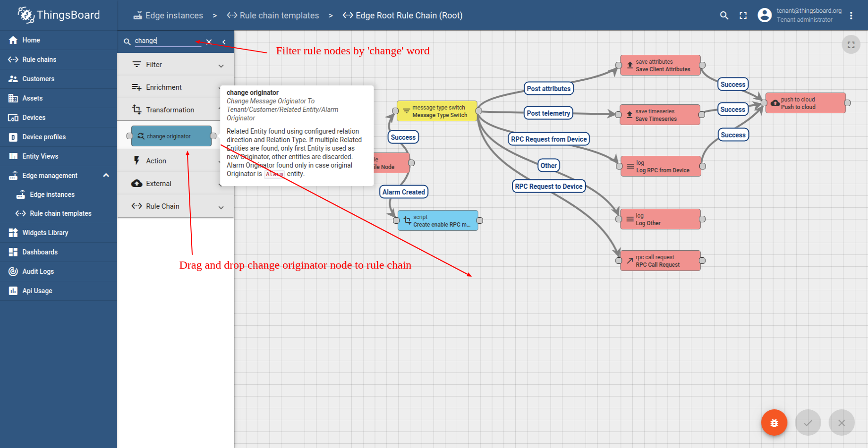The image size is (868, 448).
Task: Click the Other link label
Action: [x=549, y=165]
